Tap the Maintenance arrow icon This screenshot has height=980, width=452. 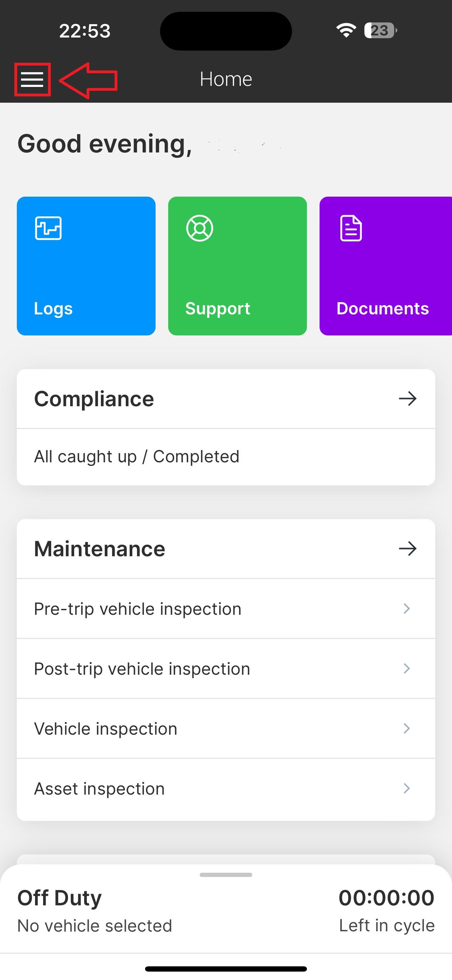(x=408, y=549)
